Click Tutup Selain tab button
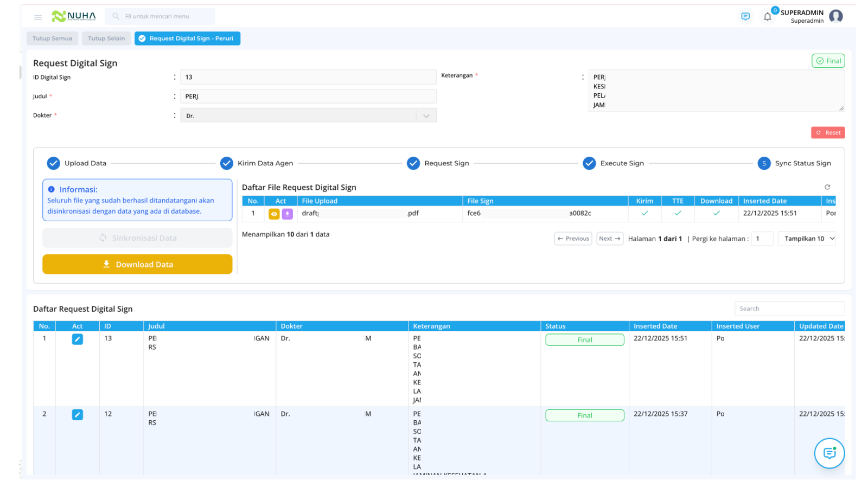The height and width of the screenshot is (488, 868). pos(106,38)
